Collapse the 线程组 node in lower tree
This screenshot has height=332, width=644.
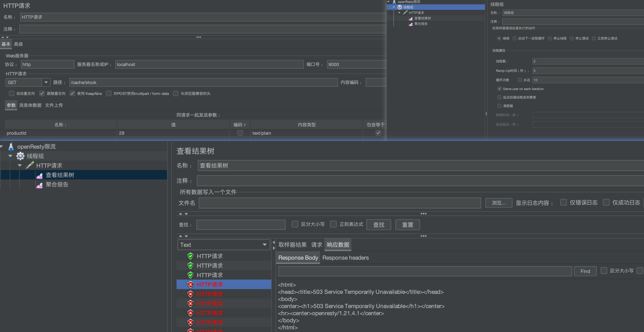pyautogui.click(x=10, y=156)
